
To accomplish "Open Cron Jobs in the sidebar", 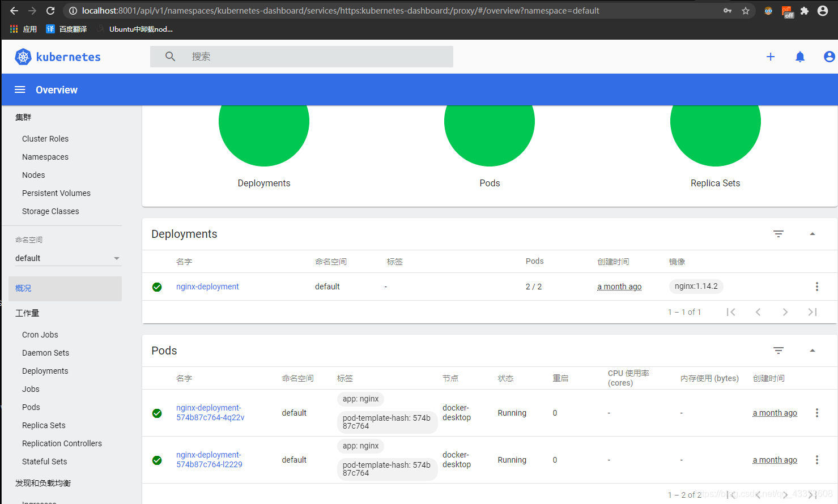I will click(x=40, y=335).
